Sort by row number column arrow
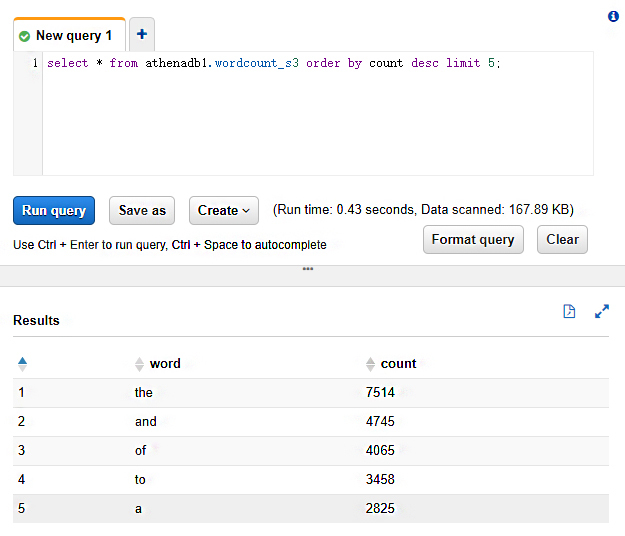 click(22, 364)
